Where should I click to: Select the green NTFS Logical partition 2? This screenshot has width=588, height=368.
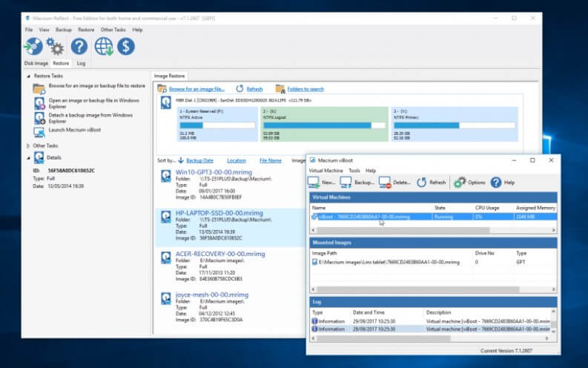point(324,124)
